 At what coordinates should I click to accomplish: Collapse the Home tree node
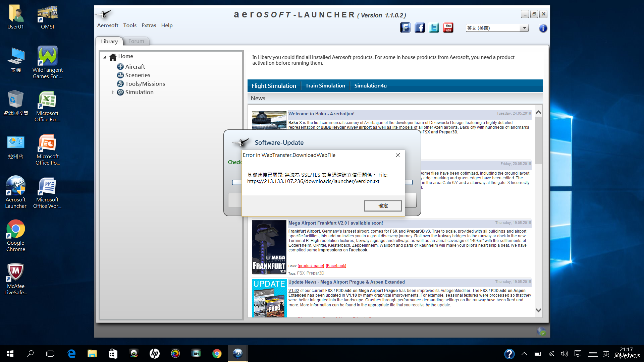105,57
